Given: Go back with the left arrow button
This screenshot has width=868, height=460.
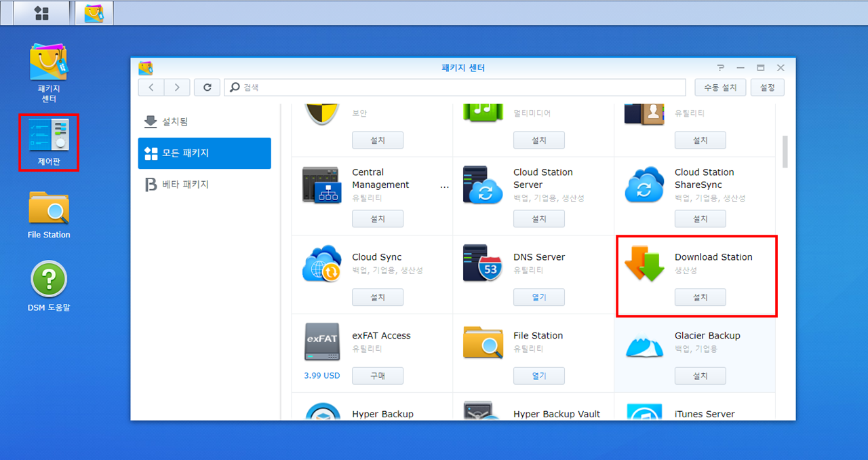Looking at the screenshot, I should 151,88.
